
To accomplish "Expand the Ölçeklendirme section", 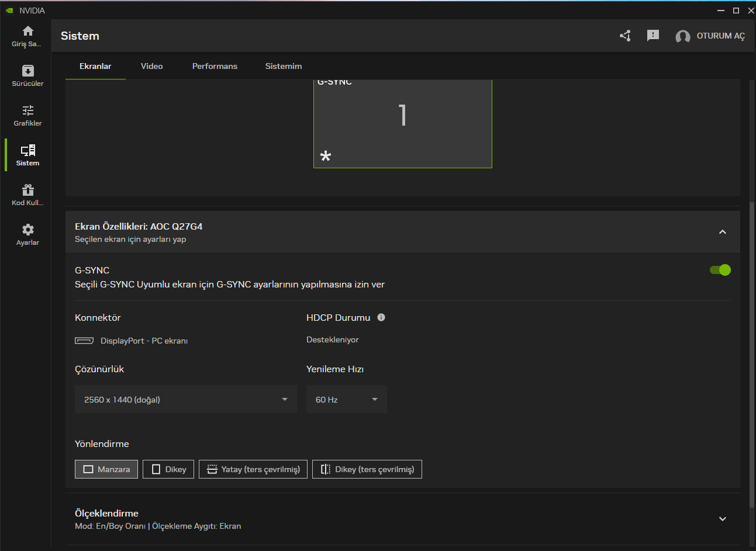I will [723, 519].
